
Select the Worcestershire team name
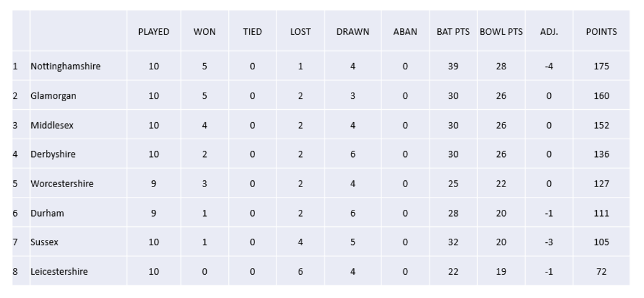[61, 184]
